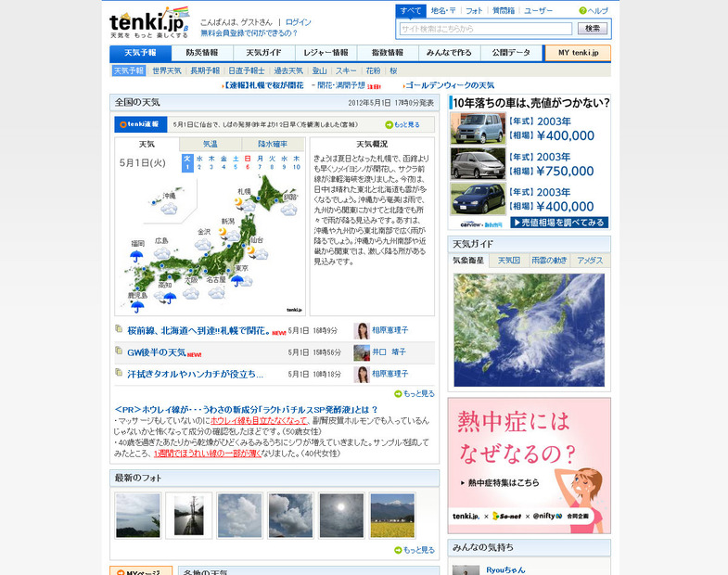This screenshot has height=575, width=728.
Task: Open the 指数情報 navigation tab
Action: tap(388, 53)
